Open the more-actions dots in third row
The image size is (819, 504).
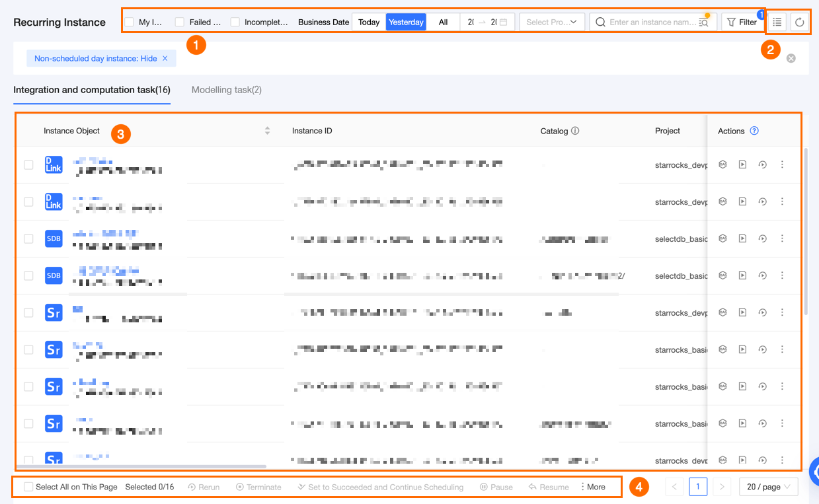coord(782,238)
